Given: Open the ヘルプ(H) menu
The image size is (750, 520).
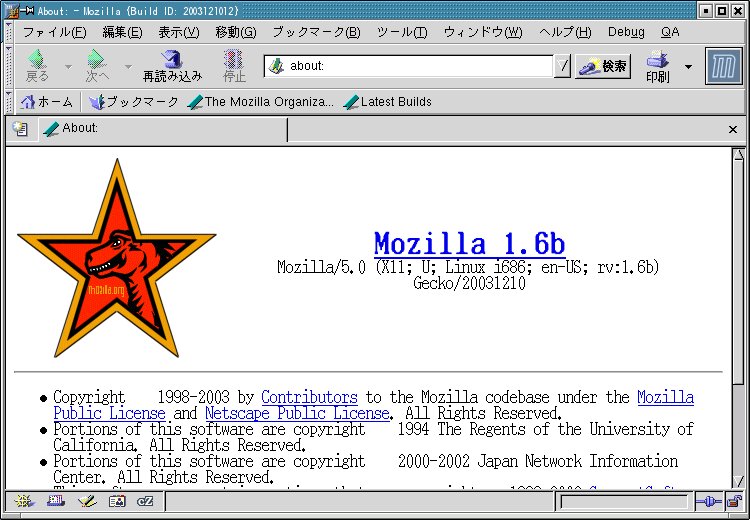Looking at the screenshot, I should 565,33.
